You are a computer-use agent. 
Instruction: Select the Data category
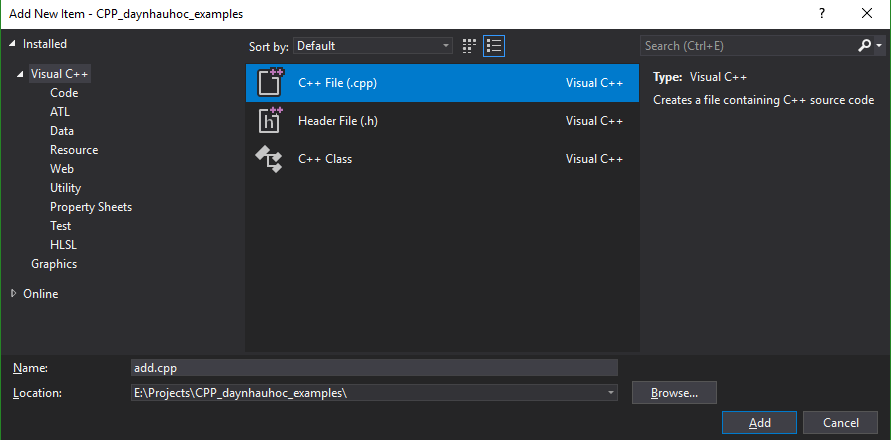coord(62,131)
